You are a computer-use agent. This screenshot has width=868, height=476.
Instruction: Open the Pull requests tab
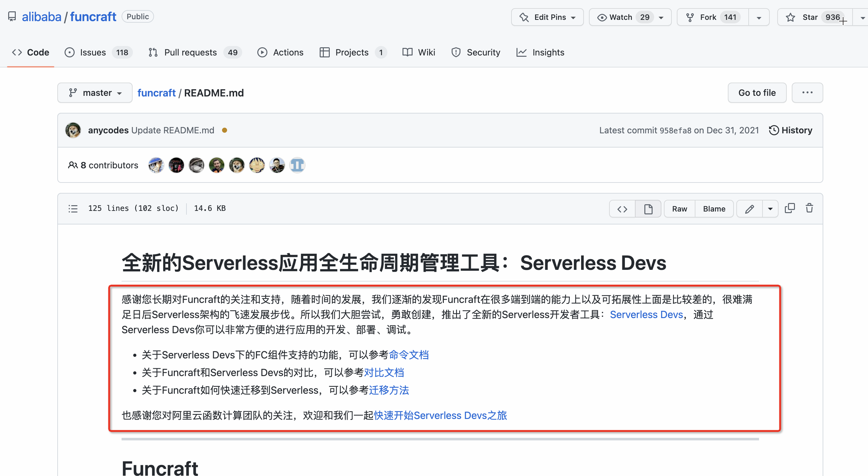(x=195, y=52)
